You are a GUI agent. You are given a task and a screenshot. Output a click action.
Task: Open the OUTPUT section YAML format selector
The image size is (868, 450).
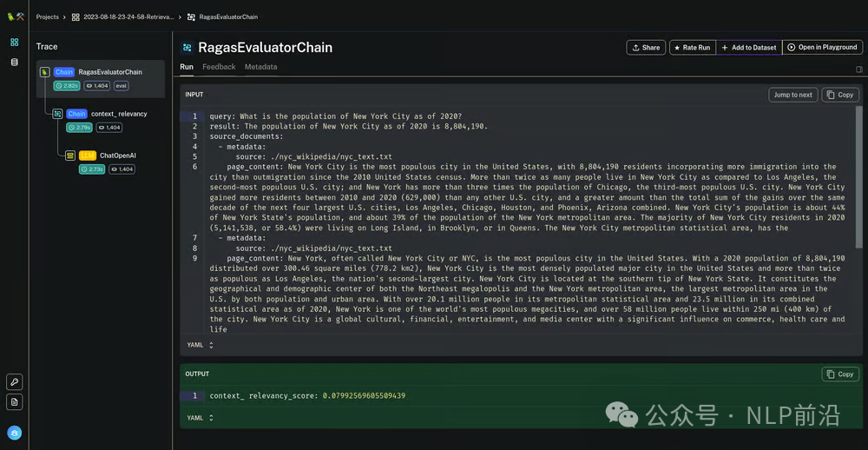pos(201,418)
